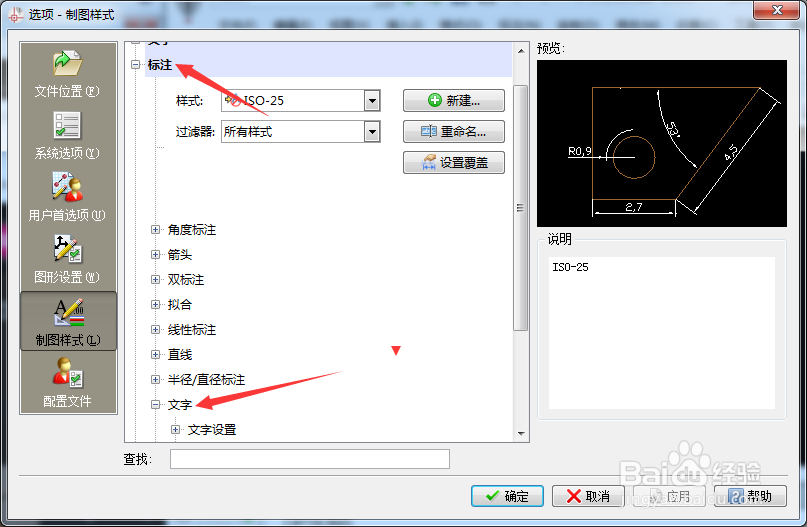Select the 直线 tree row text
The image size is (807, 527).
180,355
